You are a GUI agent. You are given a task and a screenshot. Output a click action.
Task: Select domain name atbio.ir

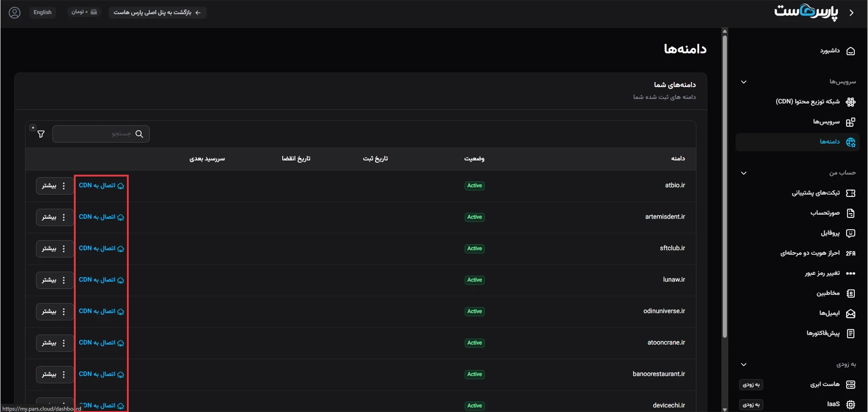tap(675, 185)
